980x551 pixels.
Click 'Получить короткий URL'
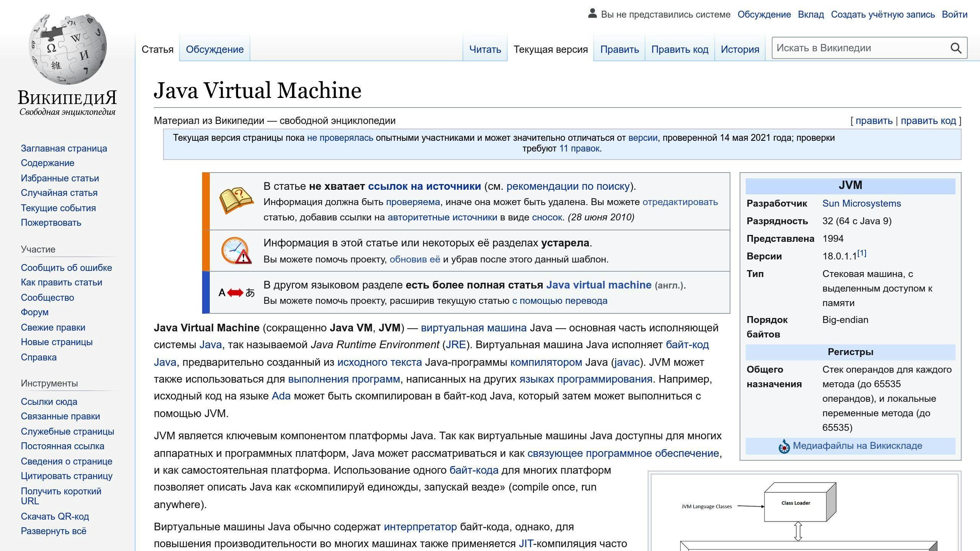61,496
